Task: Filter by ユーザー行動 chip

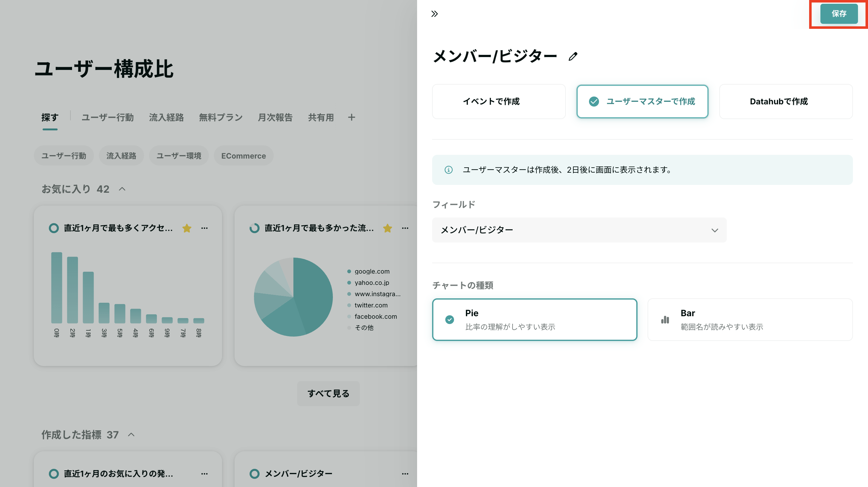Action: pyautogui.click(x=64, y=156)
